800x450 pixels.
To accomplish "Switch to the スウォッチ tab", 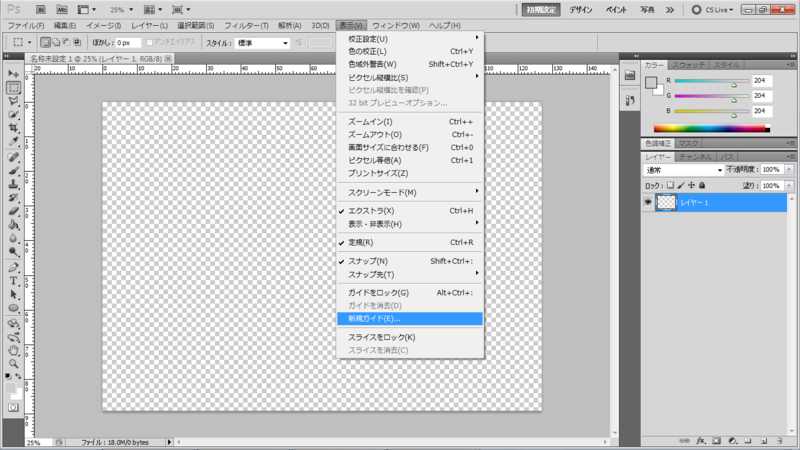I will click(x=688, y=65).
